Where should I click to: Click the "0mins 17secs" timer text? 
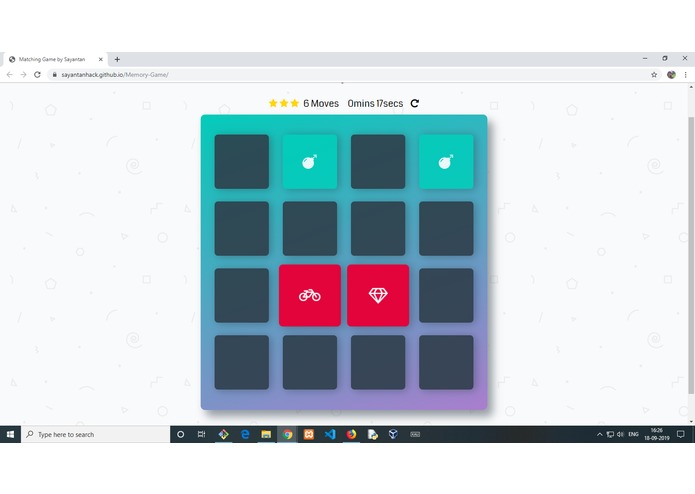tap(375, 103)
